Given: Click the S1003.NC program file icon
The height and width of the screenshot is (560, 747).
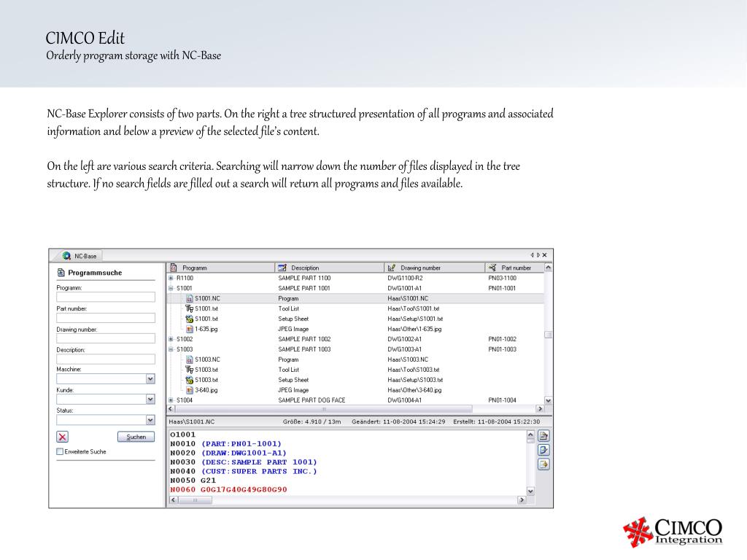Looking at the screenshot, I should coord(189,359).
